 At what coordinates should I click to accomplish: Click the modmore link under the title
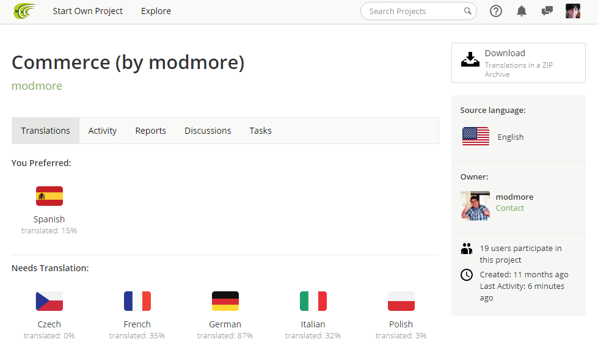coord(37,86)
